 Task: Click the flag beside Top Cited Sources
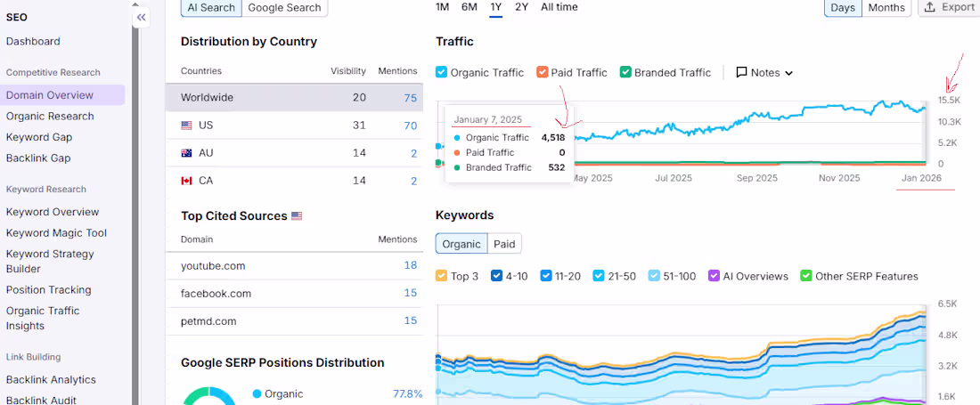pyautogui.click(x=297, y=216)
